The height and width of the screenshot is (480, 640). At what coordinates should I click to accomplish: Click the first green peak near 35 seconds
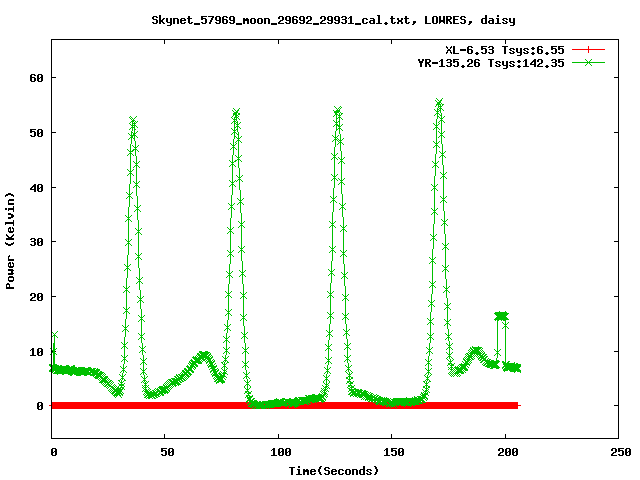pos(133,120)
